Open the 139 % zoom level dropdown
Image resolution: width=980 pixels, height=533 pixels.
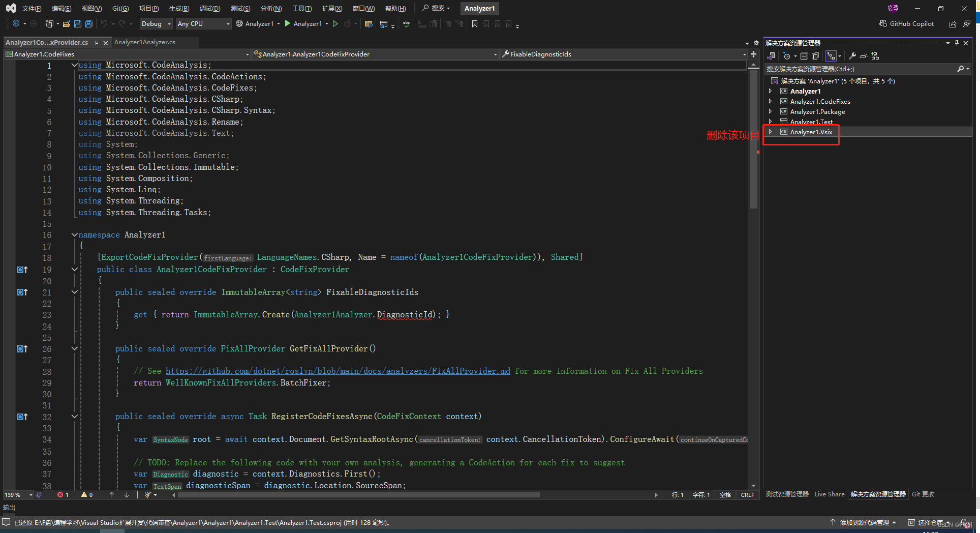click(18, 495)
